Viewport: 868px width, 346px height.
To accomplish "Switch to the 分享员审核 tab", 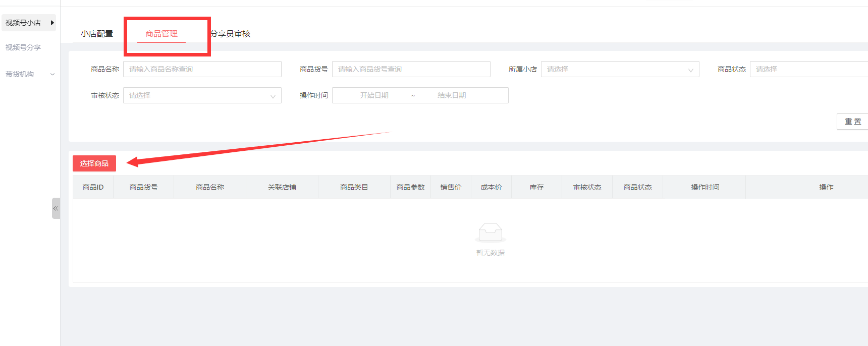I will coord(231,34).
